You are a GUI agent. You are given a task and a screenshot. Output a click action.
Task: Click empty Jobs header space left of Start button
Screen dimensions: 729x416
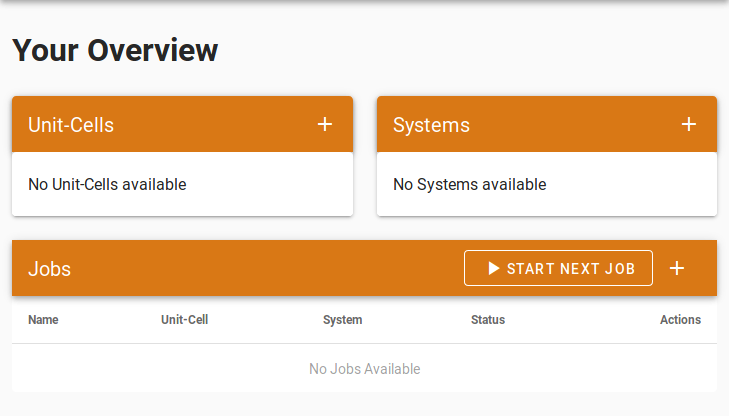click(x=260, y=268)
